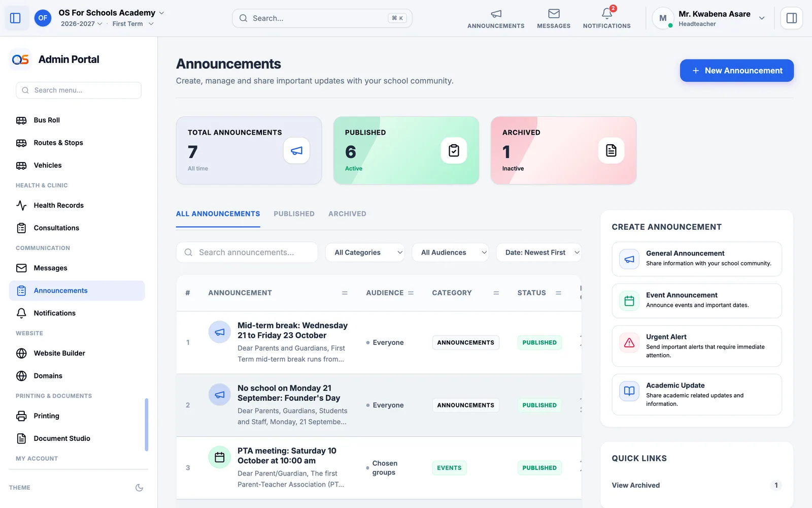This screenshot has height=508, width=812.
Task: Create an Urgent Alert
Action: [x=697, y=346]
